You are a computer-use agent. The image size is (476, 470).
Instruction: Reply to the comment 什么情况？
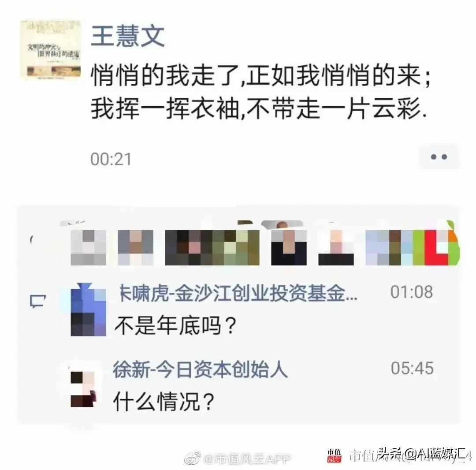(x=164, y=401)
